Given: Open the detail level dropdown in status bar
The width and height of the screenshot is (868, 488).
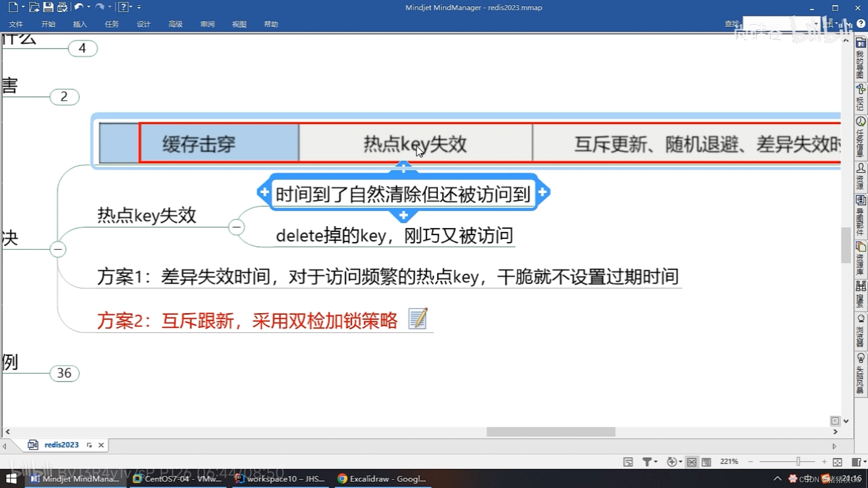Looking at the screenshot, I should pos(674,462).
